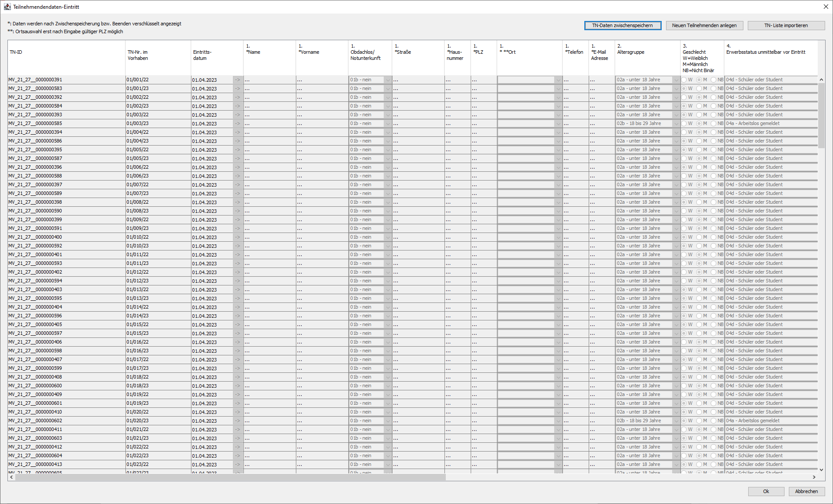Select W gender for row MV_21_27__0000000395

pos(684,149)
